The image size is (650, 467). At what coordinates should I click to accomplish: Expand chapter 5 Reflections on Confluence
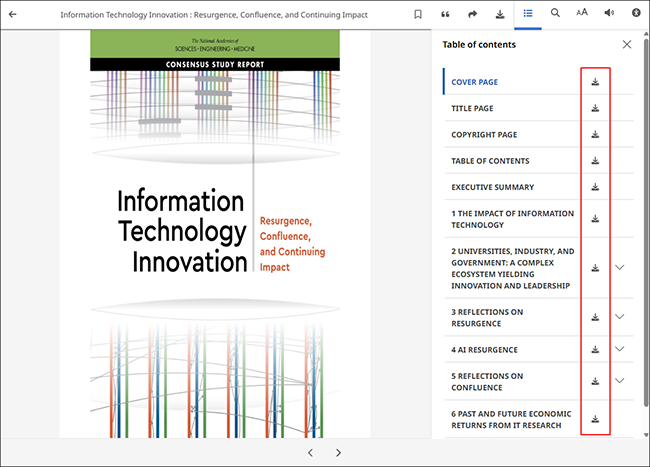(619, 380)
